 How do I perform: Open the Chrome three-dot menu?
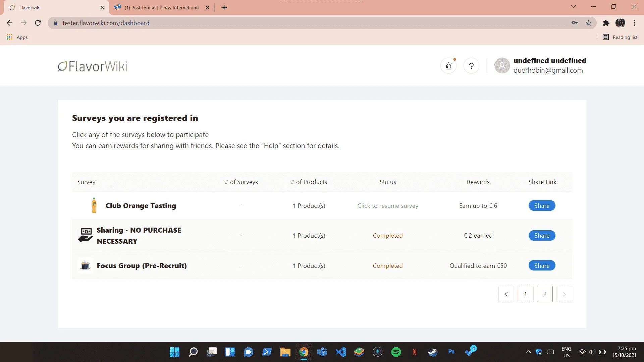pos(634,23)
